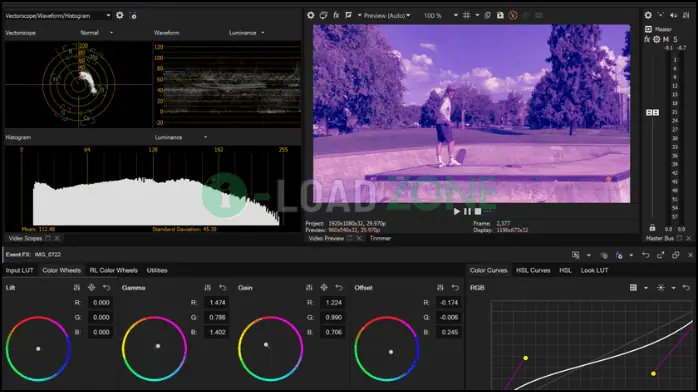The height and width of the screenshot is (392, 698).
Task: Open the RGB curves channel grid icon
Action: pos(633,287)
